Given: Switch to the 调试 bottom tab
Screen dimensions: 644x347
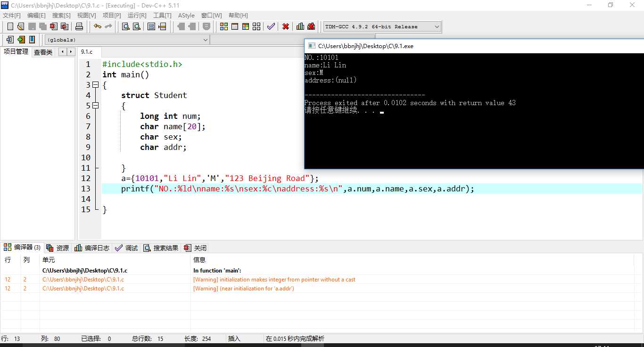Looking at the screenshot, I should point(126,248).
